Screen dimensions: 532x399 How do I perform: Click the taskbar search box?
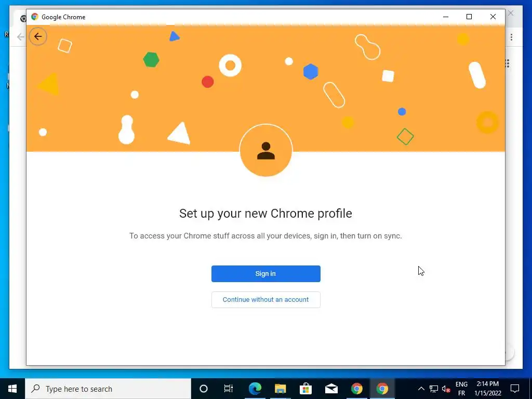pyautogui.click(x=108, y=389)
